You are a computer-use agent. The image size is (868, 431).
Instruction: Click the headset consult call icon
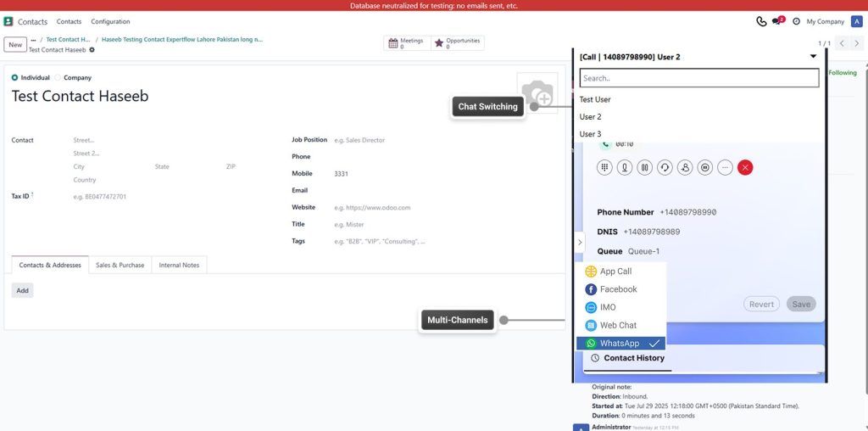pyautogui.click(x=665, y=167)
